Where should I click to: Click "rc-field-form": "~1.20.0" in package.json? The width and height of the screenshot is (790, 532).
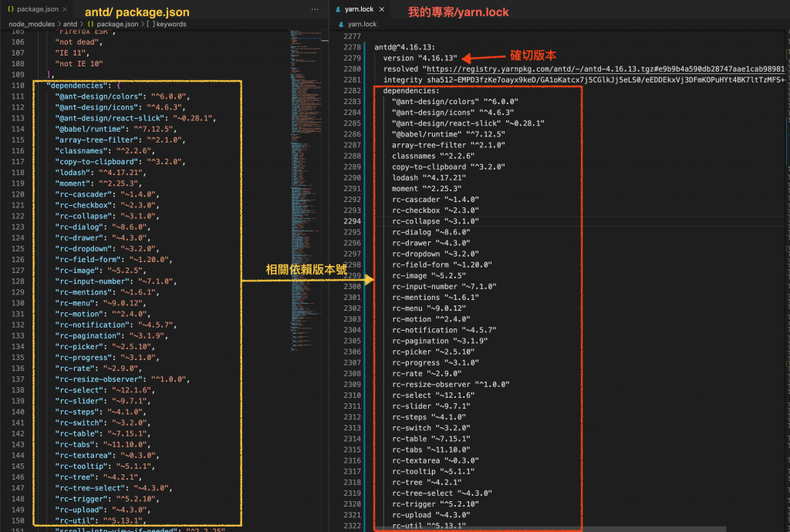click(x=114, y=260)
